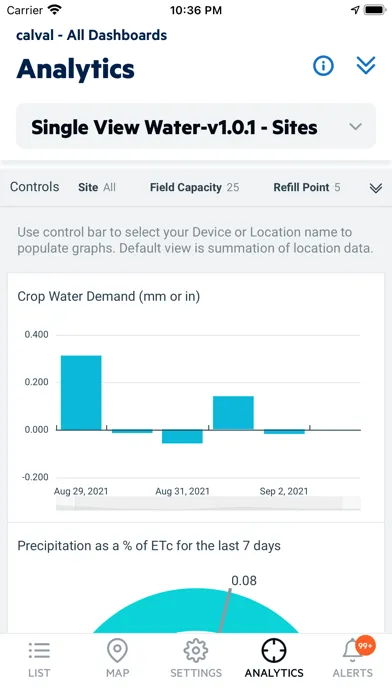Tap the calval - All Dashboards link
The height and width of the screenshot is (696, 392).
[91, 35]
